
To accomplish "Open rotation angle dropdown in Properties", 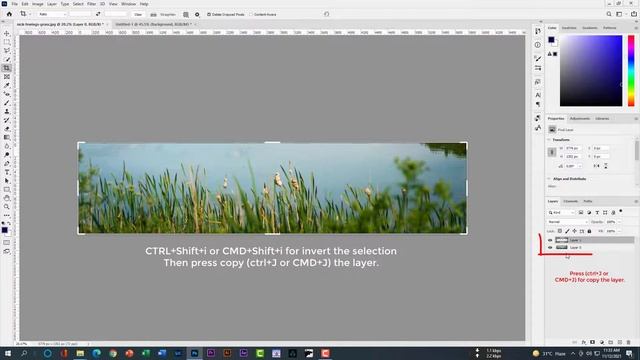I will [x=580, y=166].
